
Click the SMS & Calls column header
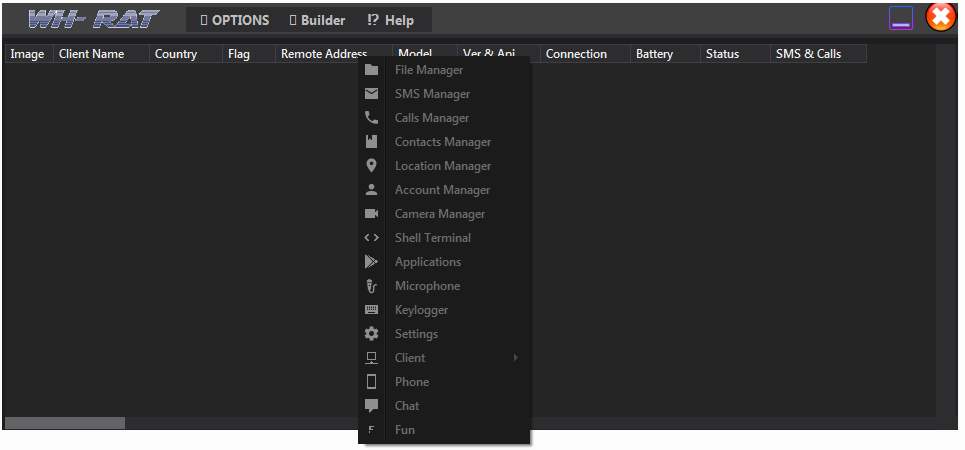pos(819,54)
